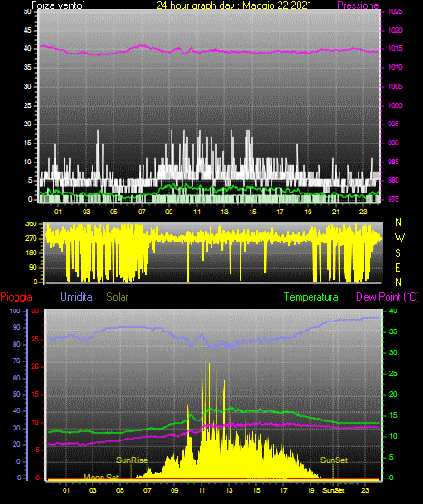Click the pressure axis value 1020
This screenshot has height=504, width=423.
point(395,30)
